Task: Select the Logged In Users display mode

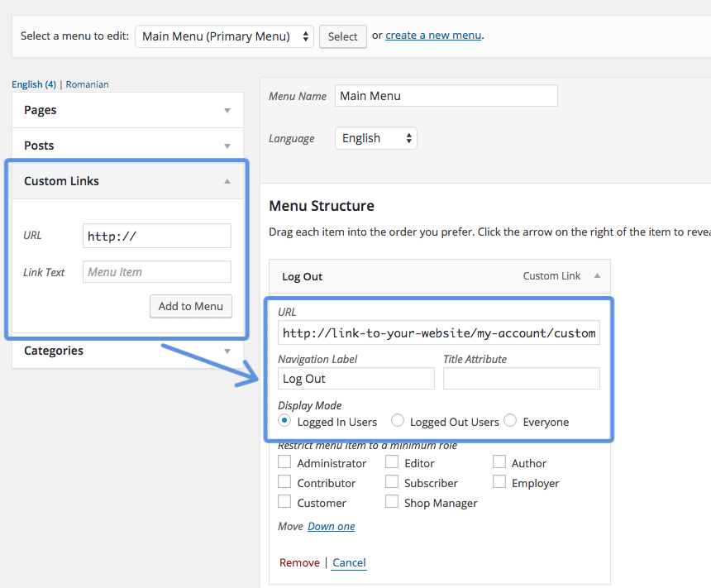Action: pos(284,421)
